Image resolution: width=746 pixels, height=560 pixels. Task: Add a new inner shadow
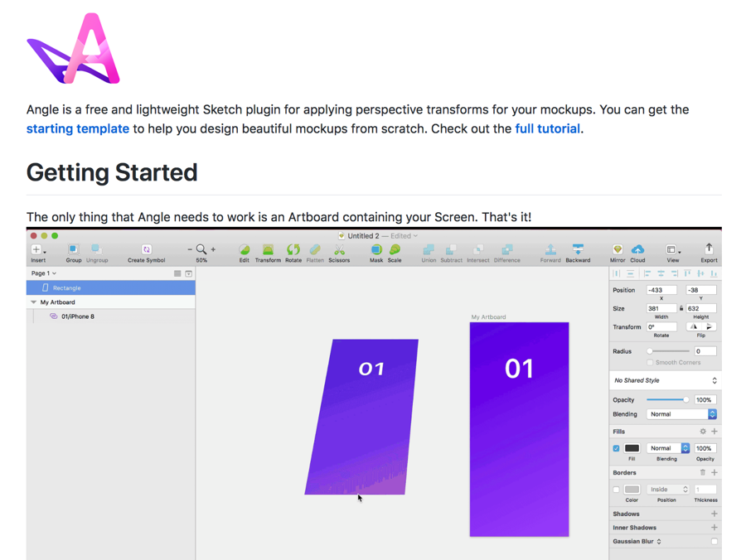(x=715, y=528)
